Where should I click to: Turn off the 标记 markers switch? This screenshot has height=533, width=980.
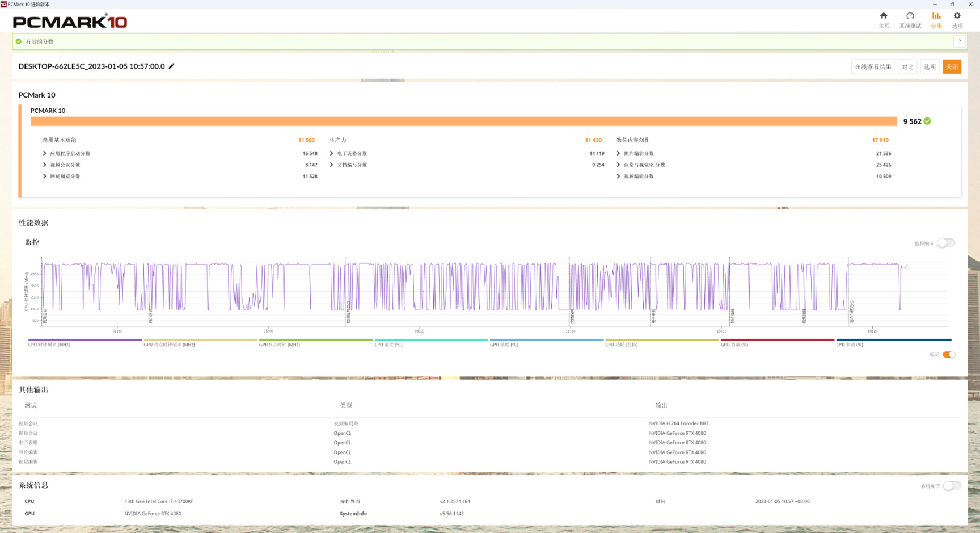(x=949, y=355)
